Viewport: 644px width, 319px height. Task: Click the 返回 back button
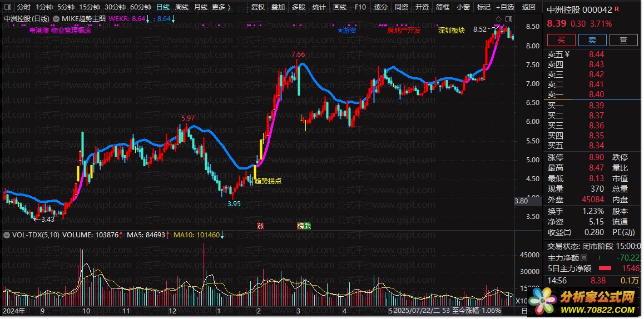(528, 7)
